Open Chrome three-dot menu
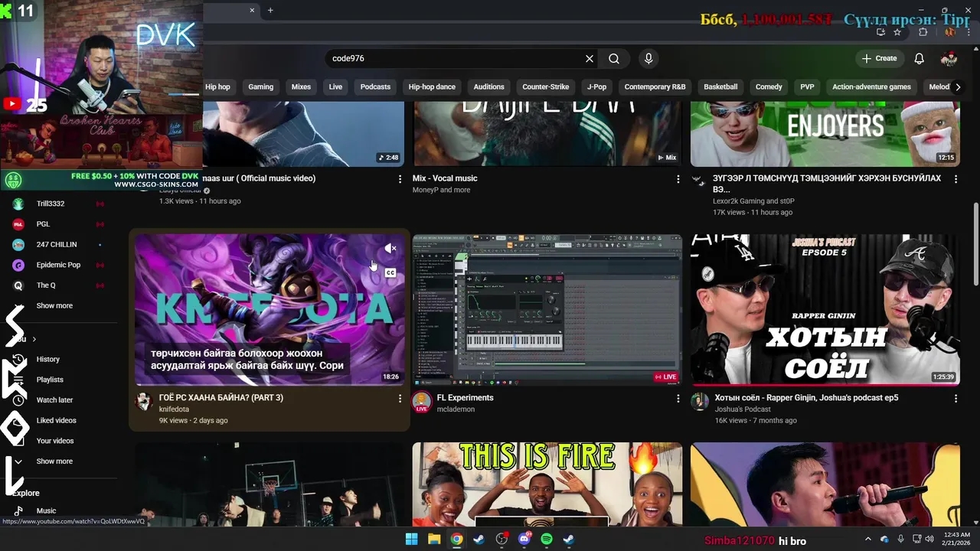Image resolution: width=980 pixels, height=551 pixels. coord(969,32)
